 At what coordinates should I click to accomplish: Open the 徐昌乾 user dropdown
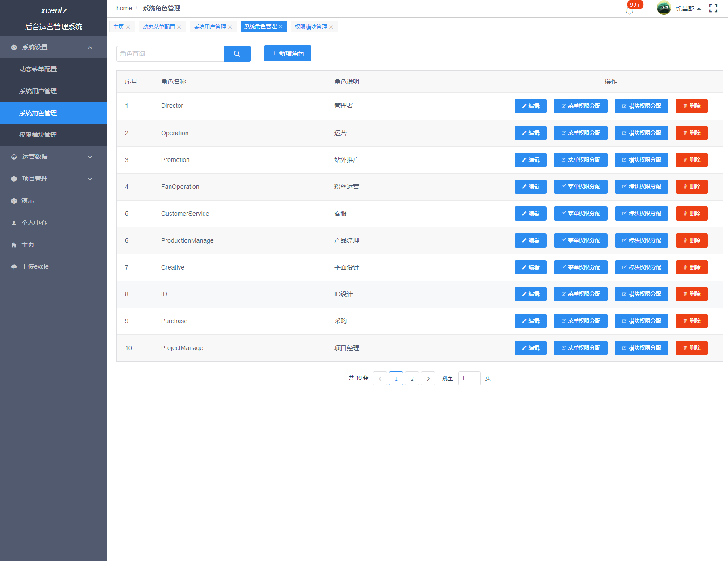pos(688,9)
